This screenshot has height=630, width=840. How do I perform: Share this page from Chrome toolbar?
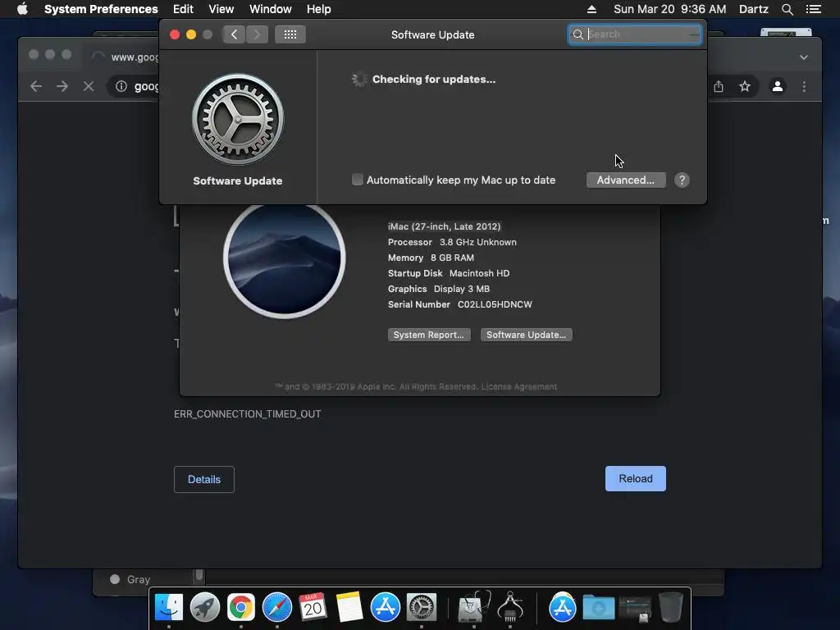click(x=719, y=86)
